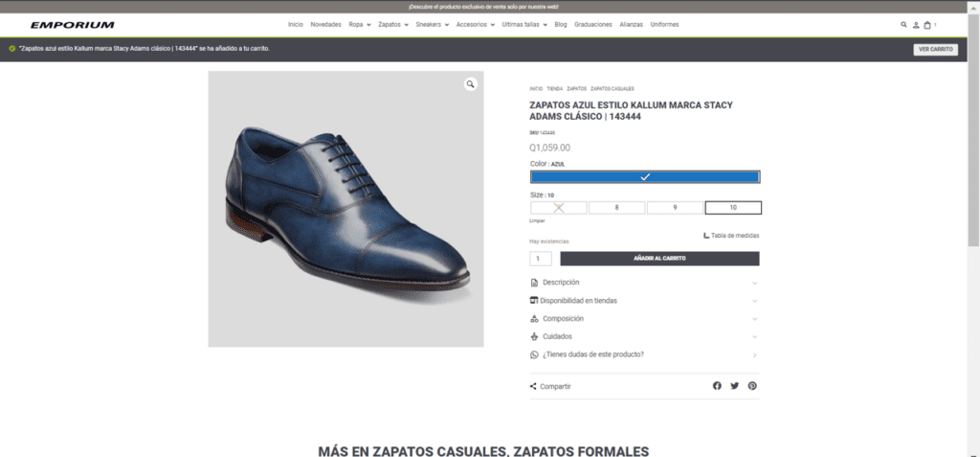Click the blue shoe product image
Screen dimensions: 980x457
pyautogui.click(x=345, y=209)
